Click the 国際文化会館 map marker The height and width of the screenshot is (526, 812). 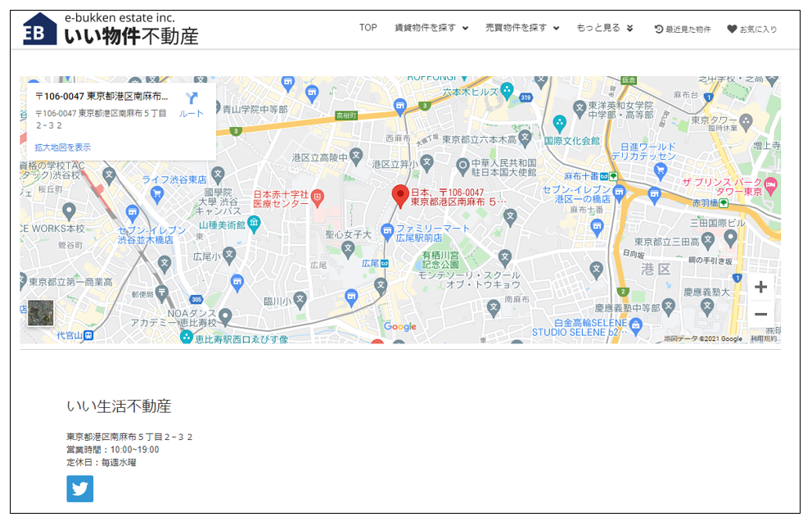pyautogui.click(x=560, y=124)
